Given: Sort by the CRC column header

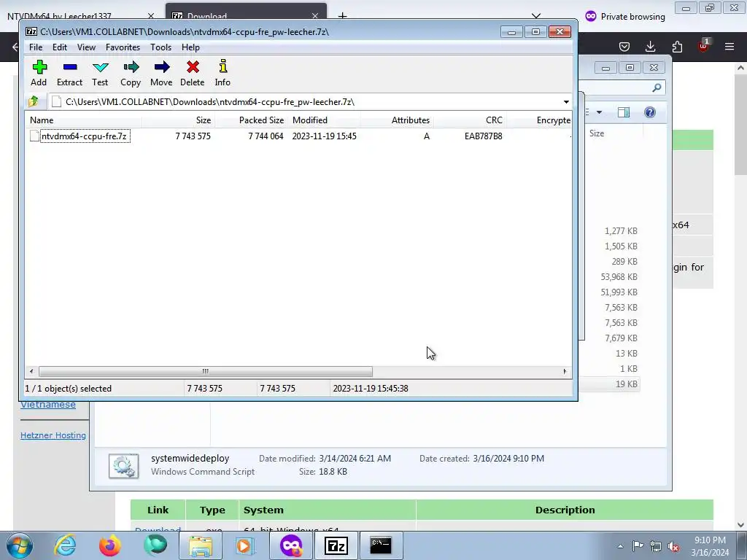Looking at the screenshot, I should click(x=471, y=120).
